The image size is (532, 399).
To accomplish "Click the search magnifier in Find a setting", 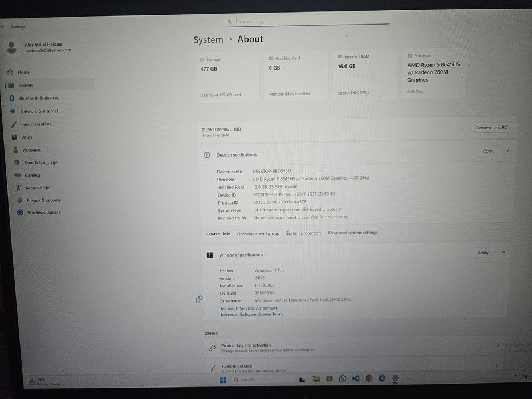I will 230,22.
